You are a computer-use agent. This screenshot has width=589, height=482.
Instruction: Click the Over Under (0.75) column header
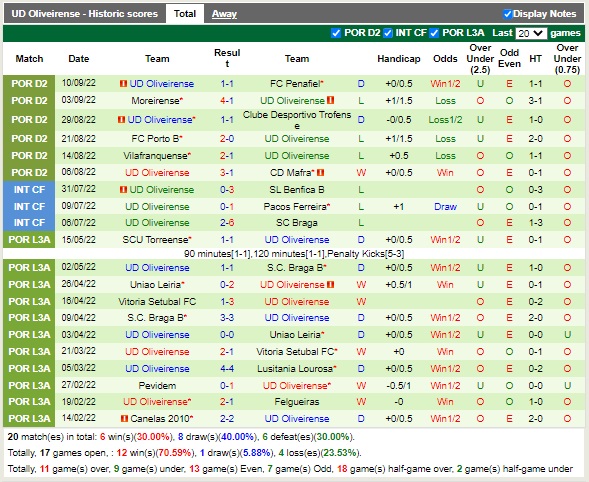tap(567, 59)
